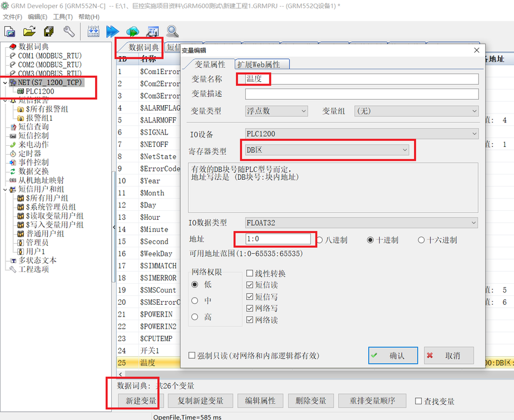Toggle 短信写 checkbox
Image resolution: width=514 pixels, height=420 pixels.
click(x=250, y=297)
